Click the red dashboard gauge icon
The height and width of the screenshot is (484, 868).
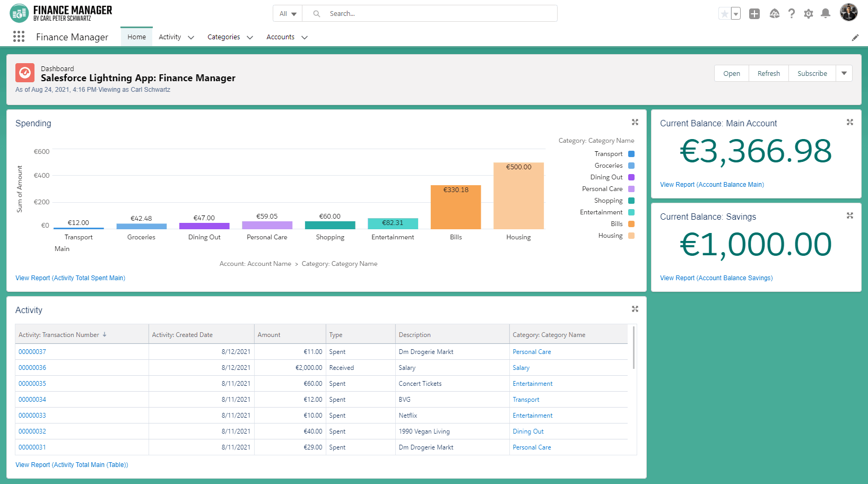25,73
